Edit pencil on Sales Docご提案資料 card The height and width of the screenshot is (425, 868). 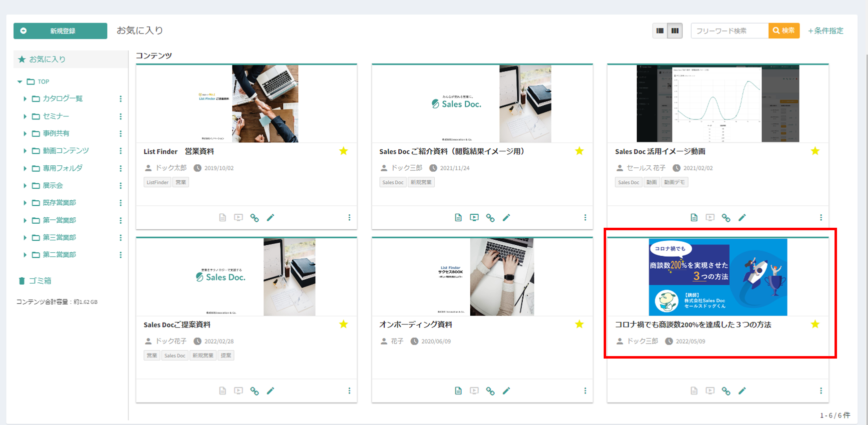coord(271,391)
